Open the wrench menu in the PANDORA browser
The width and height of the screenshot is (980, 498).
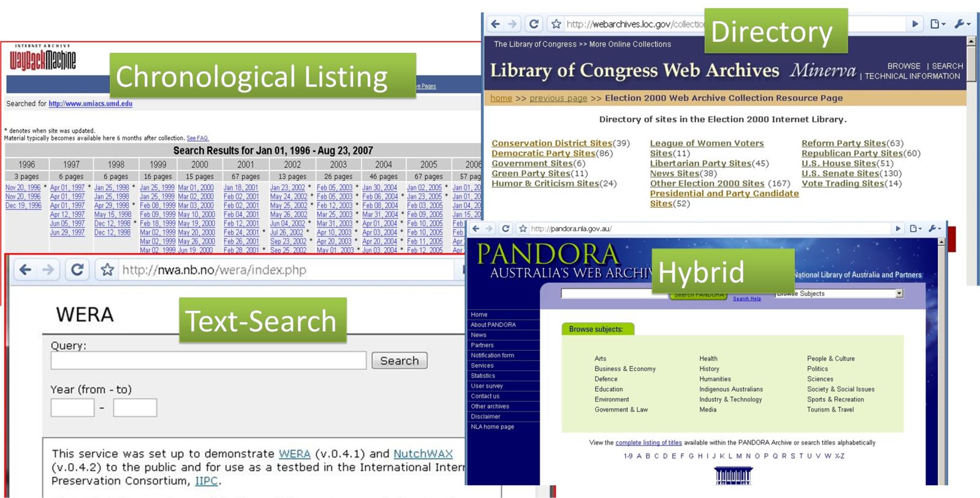click(935, 229)
